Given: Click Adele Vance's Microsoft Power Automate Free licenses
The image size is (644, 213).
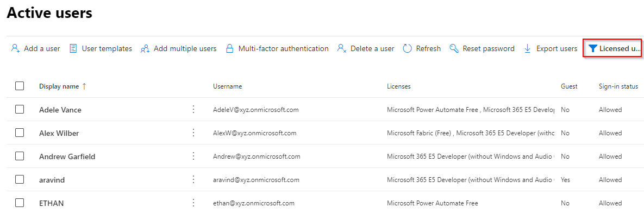Looking at the screenshot, I should pos(471,110).
